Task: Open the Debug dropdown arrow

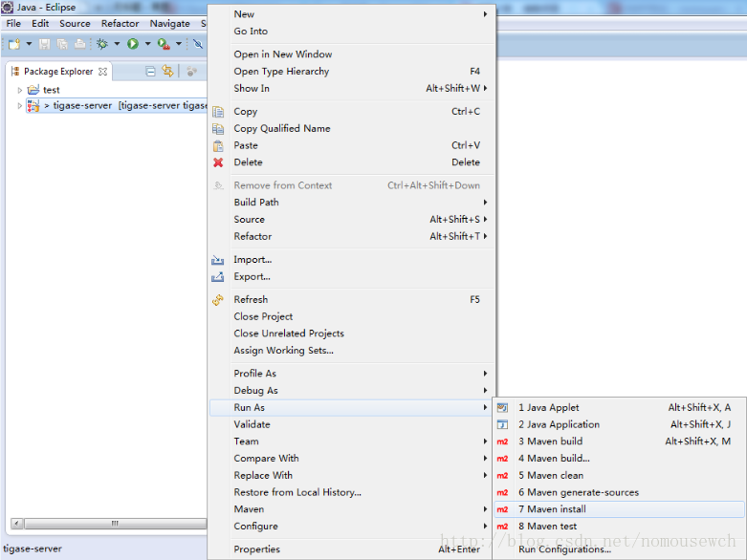Action: click(x=118, y=44)
